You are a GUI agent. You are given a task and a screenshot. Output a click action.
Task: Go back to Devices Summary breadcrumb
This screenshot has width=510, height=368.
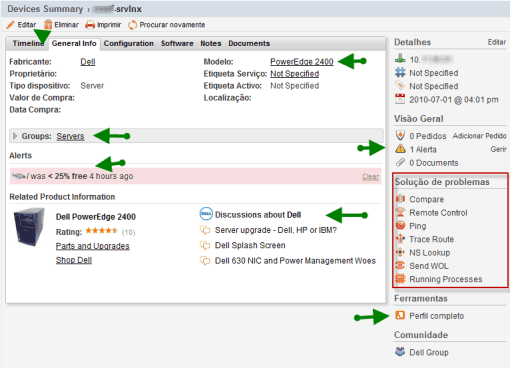tap(45, 9)
